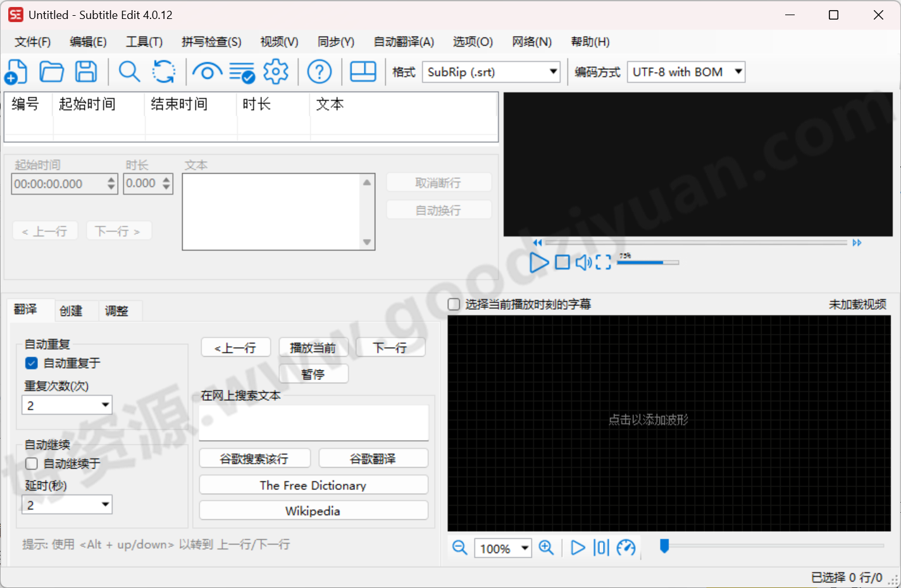
Task: Open the 格式 SubRip format dropdown
Action: pyautogui.click(x=553, y=71)
